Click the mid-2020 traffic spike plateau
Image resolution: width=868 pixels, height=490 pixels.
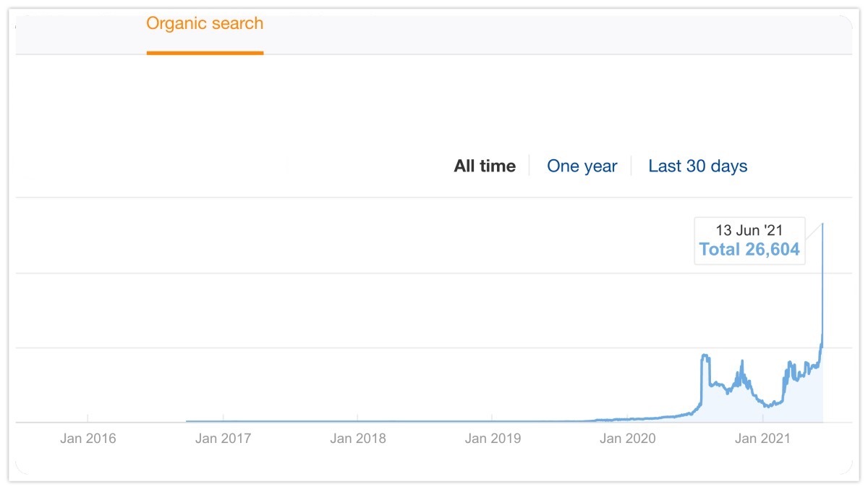[705, 355]
